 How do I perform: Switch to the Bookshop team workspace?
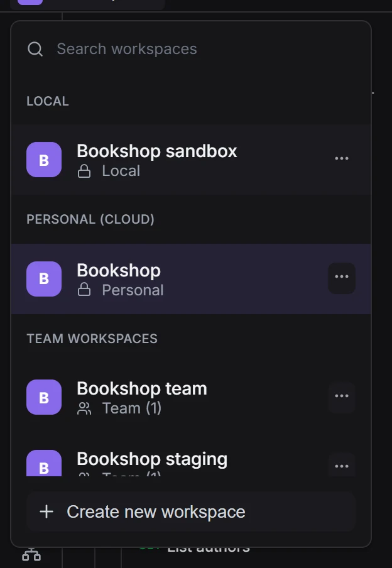pyautogui.click(x=191, y=397)
